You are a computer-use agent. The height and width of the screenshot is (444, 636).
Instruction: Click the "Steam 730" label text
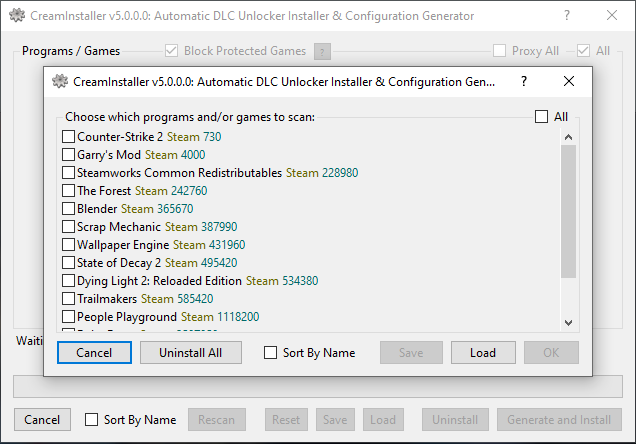194,137
